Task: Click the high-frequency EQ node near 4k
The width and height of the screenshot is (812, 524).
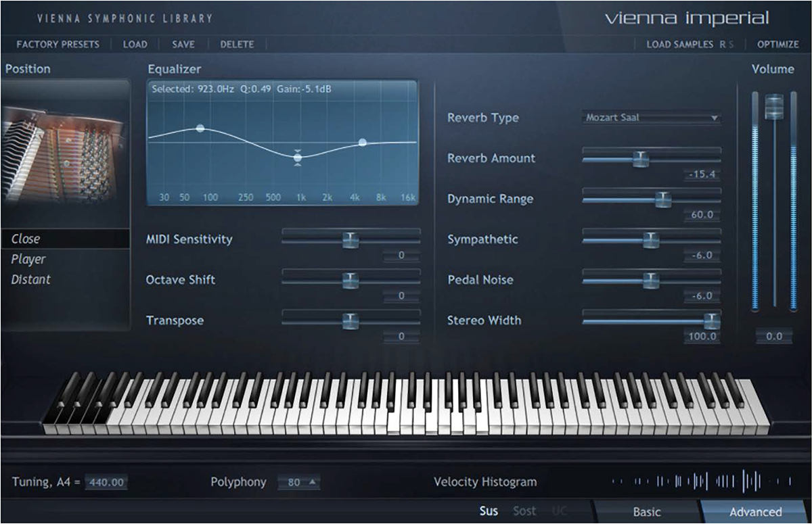Action: [x=363, y=142]
